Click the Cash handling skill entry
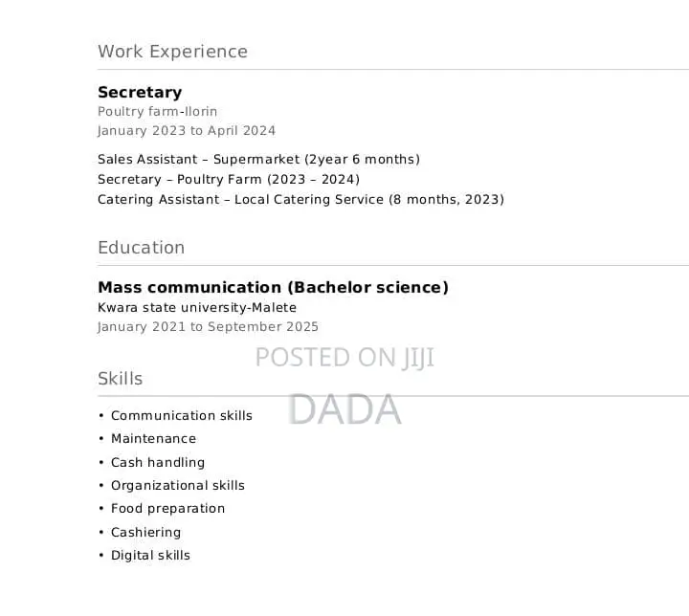This screenshot has height=616, width=689. pyautogui.click(x=158, y=462)
